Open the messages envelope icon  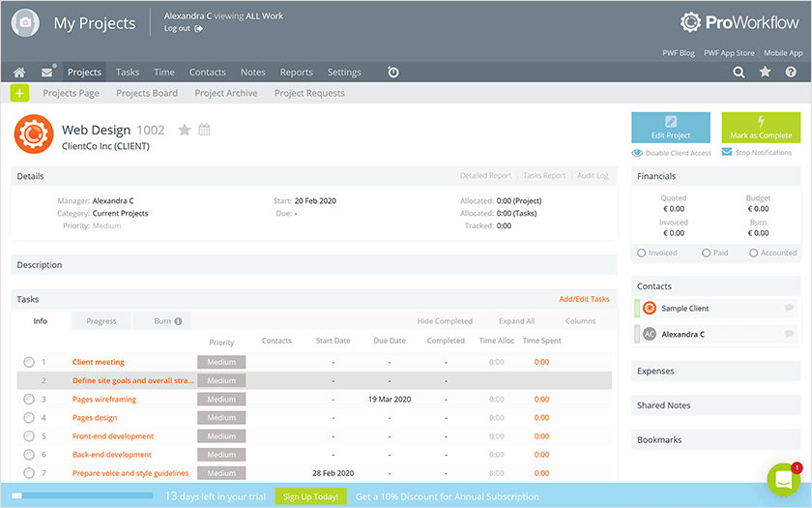47,72
